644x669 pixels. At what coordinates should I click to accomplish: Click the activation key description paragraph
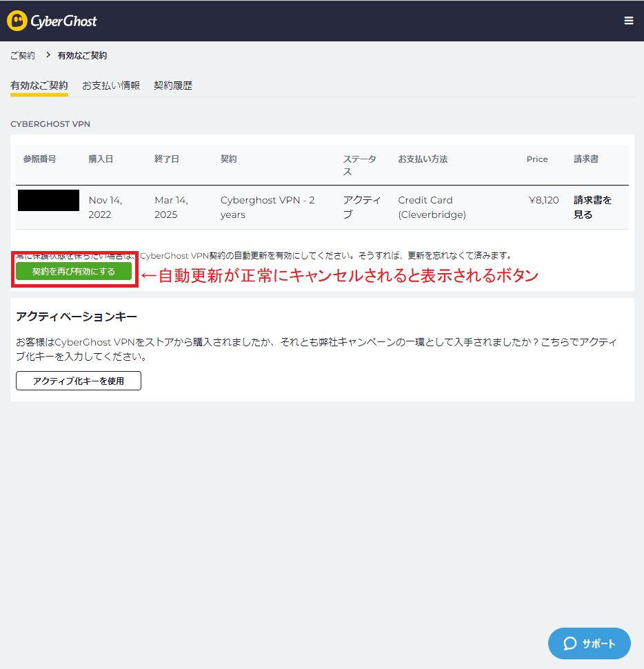pos(316,349)
